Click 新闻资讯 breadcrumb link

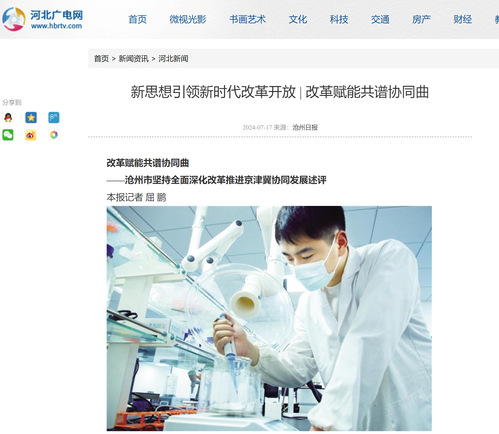134,59
